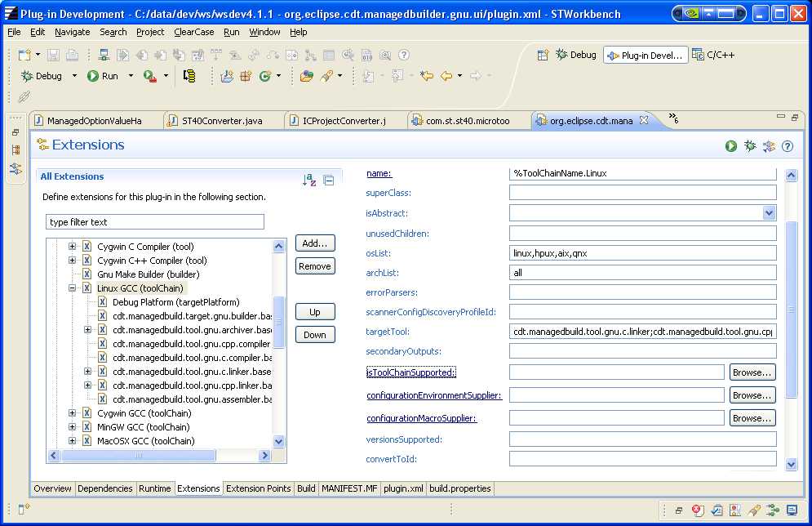Image resolution: width=812 pixels, height=526 pixels.
Task: Click the Add... button
Action: point(315,243)
